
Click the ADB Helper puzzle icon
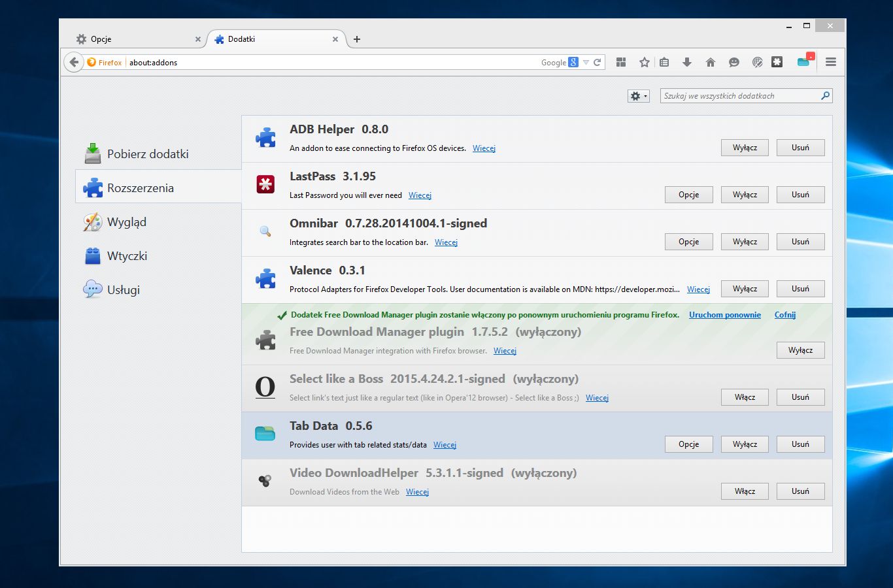click(x=265, y=137)
